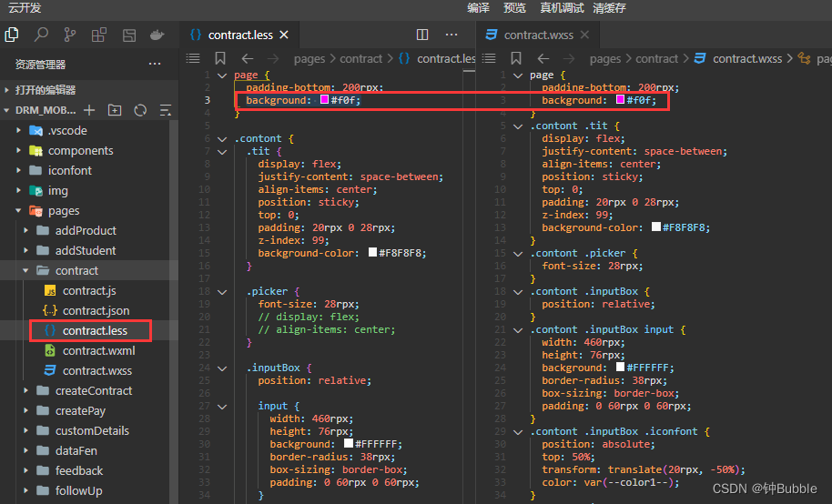Click 云开发 at top left
This screenshot has width=832, height=504.
25,8
